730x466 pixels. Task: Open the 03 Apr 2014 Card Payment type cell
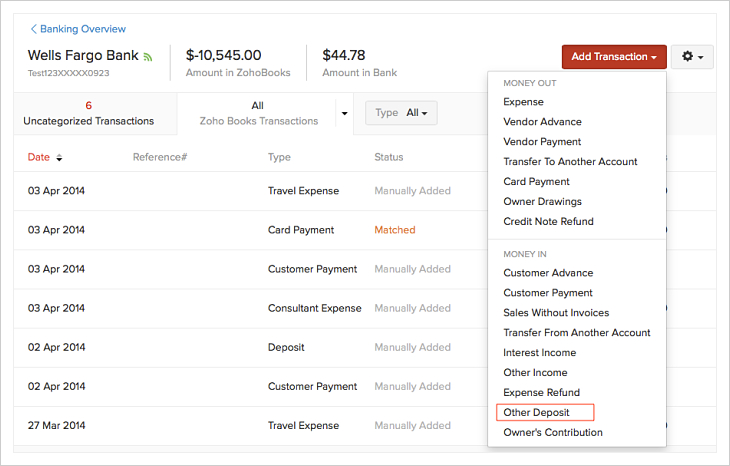(x=301, y=230)
